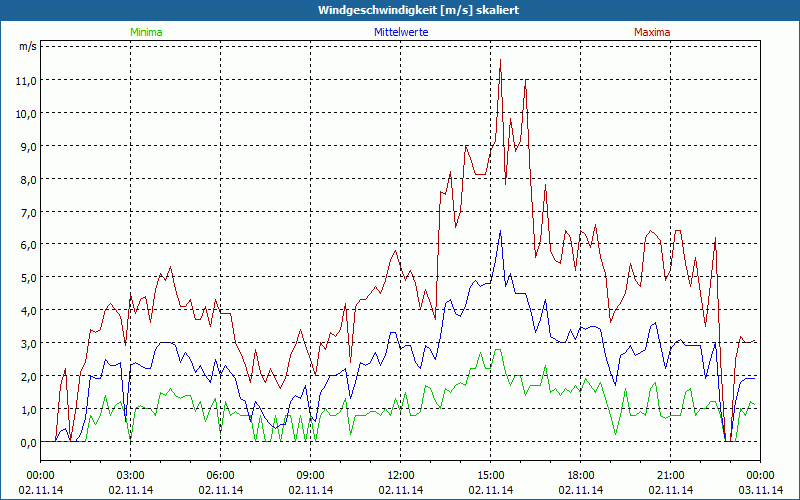Click the 18:00 time axis label
800x500 pixels.
coord(580,475)
